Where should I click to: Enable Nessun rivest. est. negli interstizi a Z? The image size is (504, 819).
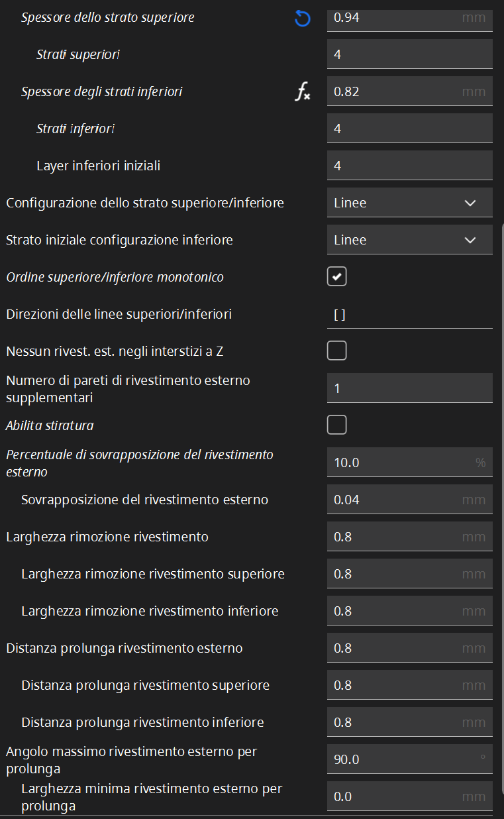[337, 351]
